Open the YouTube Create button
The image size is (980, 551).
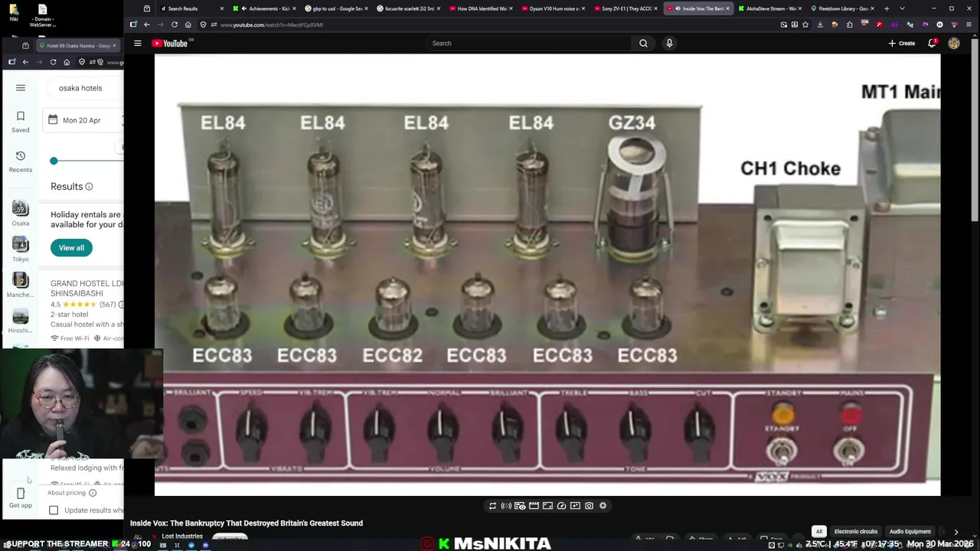[x=902, y=44]
